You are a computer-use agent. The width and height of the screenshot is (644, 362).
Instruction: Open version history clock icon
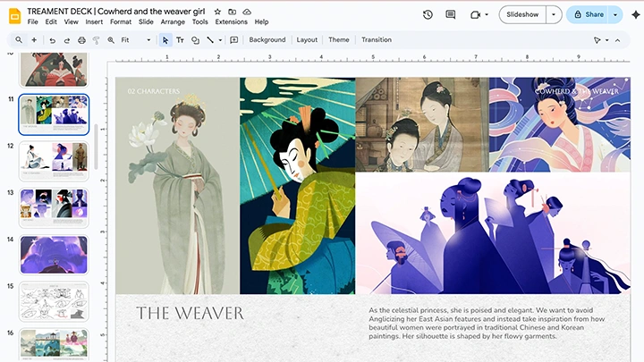pyautogui.click(x=428, y=15)
